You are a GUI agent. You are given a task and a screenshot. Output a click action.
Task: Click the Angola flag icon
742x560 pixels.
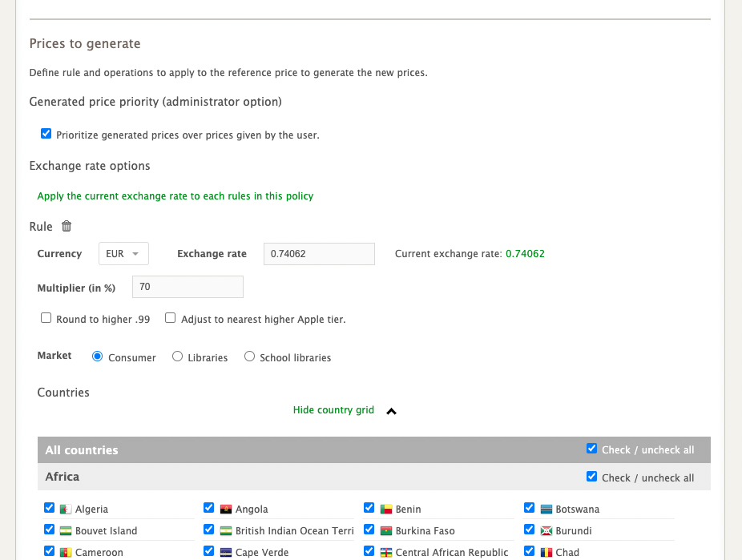coord(226,510)
